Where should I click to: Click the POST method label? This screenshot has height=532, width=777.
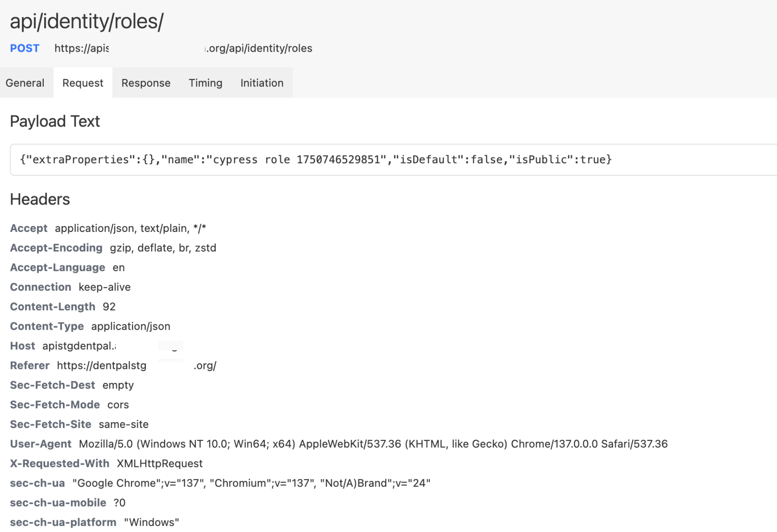pyautogui.click(x=25, y=48)
